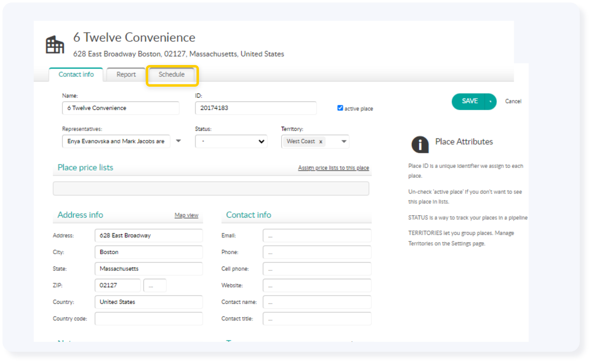Click the empty place price lists box
This screenshot has height=364, width=592.
tap(211, 188)
